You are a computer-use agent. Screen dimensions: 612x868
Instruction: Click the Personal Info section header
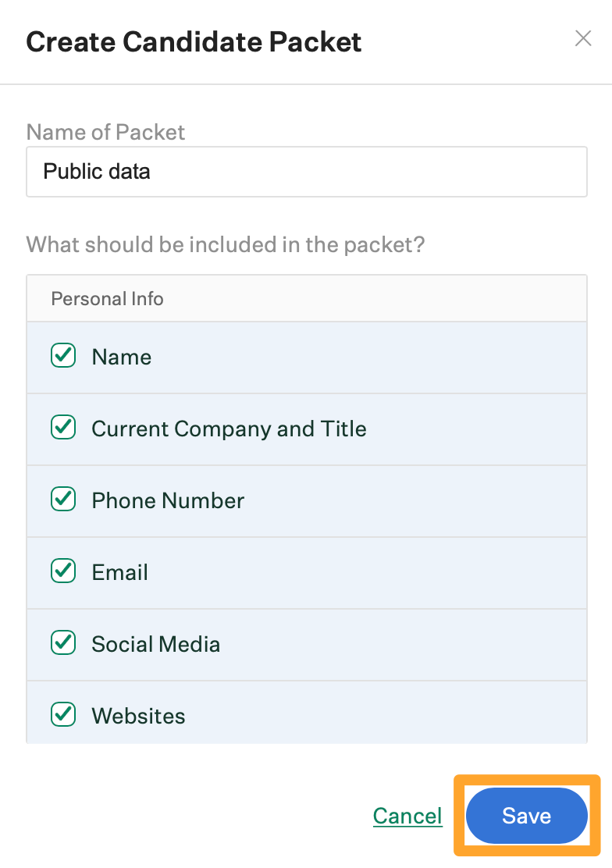[108, 299]
